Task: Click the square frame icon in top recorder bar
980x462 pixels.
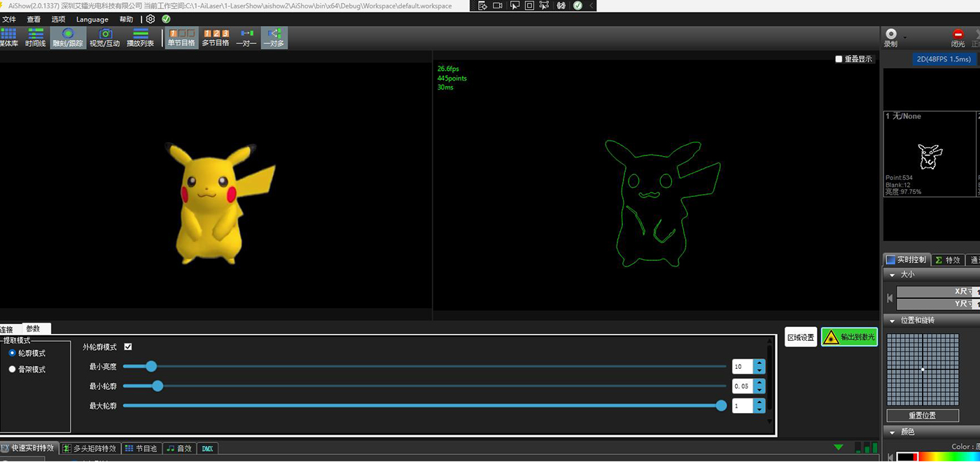Action: tap(529, 6)
